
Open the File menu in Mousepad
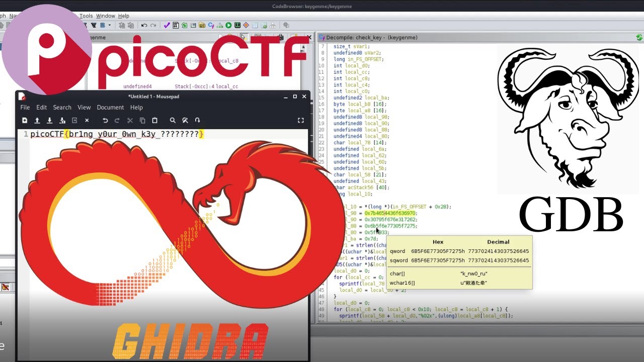[25, 107]
